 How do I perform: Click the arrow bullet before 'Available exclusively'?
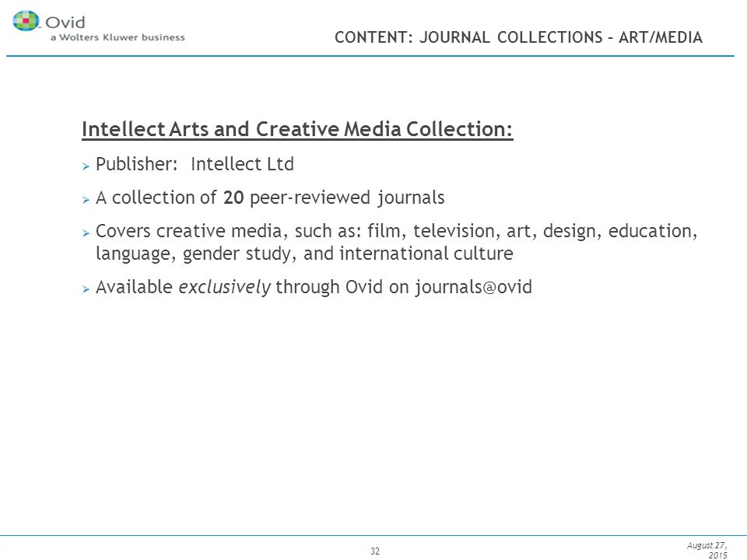point(86,289)
